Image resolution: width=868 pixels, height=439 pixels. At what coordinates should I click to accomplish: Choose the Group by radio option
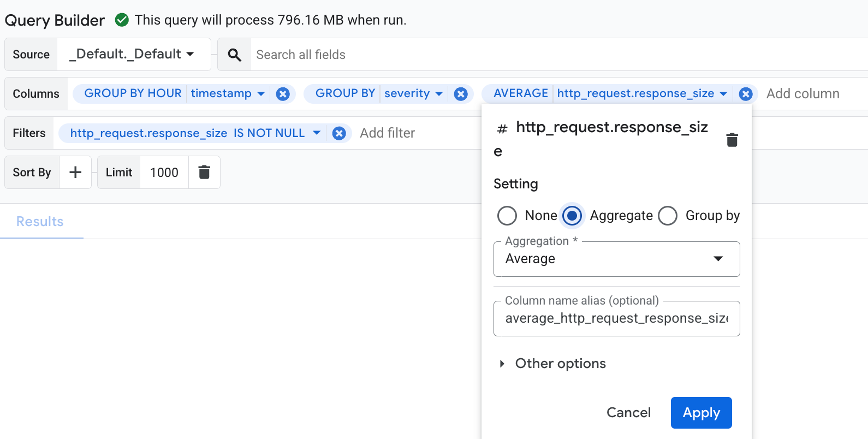(668, 216)
